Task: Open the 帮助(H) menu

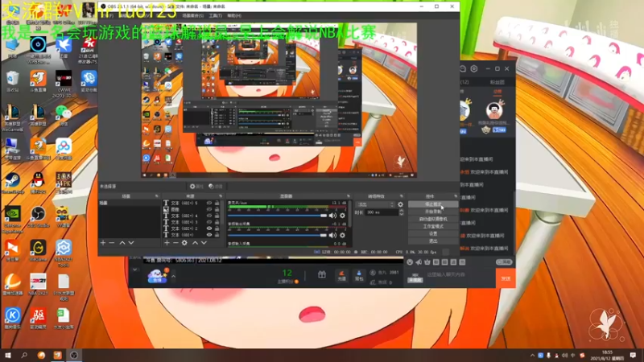Action: coord(234,15)
